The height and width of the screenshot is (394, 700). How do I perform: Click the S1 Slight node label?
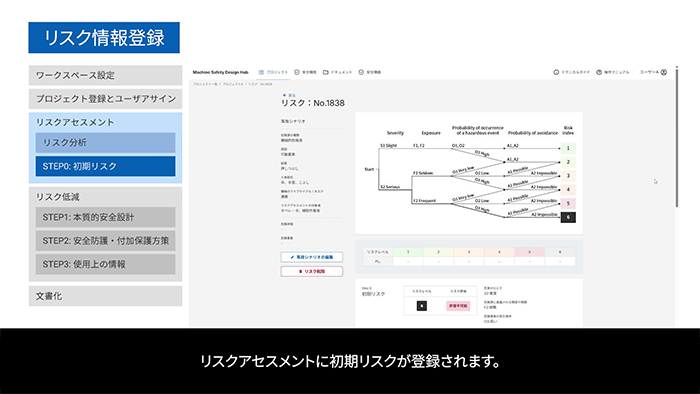pos(388,146)
